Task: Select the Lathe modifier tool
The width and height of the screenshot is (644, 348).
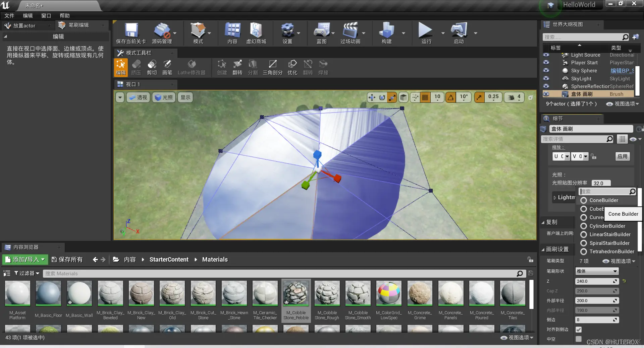Action: coord(192,67)
